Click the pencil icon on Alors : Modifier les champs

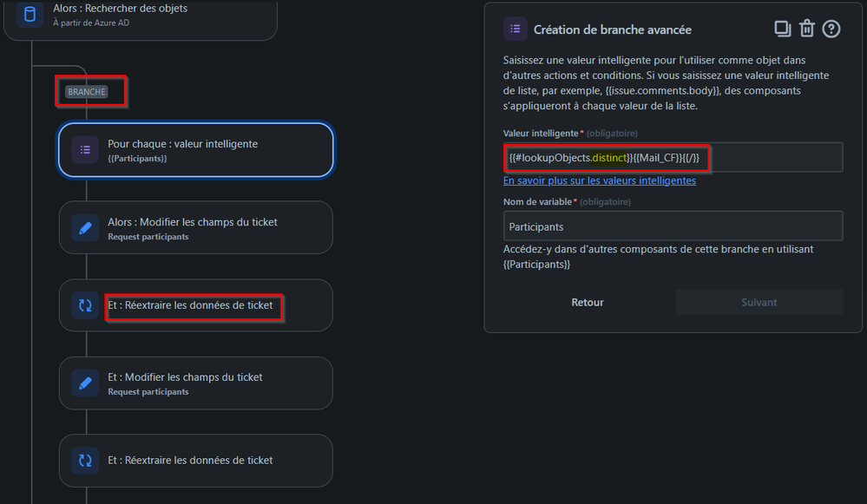pos(84,227)
